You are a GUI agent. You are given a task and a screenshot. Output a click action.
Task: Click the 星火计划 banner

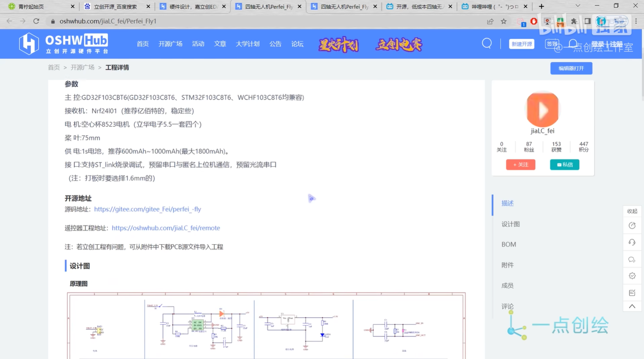click(x=339, y=44)
